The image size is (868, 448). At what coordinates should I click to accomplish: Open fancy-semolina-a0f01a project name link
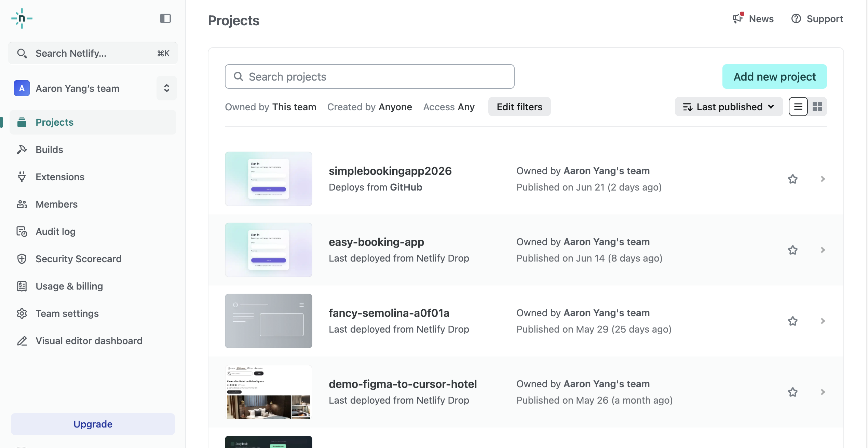tap(389, 313)
